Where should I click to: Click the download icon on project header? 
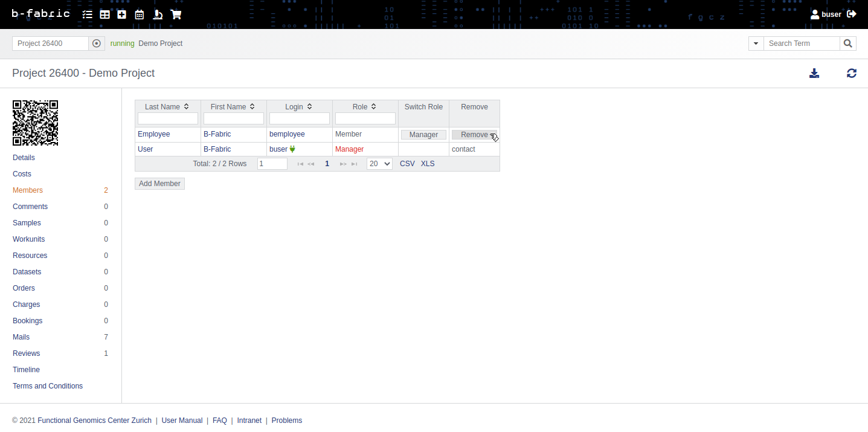814,74
